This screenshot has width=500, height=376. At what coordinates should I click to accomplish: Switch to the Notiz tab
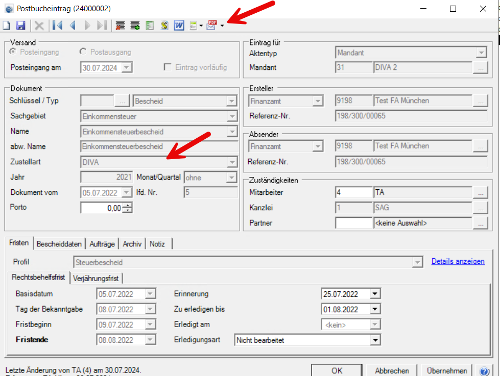157,244
